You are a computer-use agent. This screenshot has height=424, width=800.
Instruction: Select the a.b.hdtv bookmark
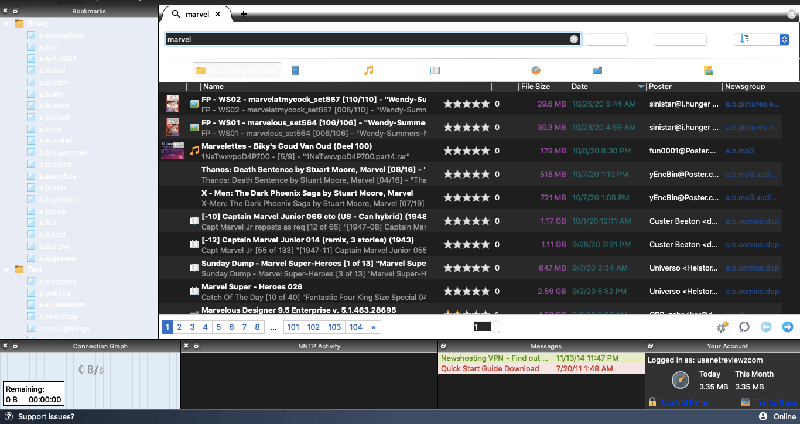[53, 82]
